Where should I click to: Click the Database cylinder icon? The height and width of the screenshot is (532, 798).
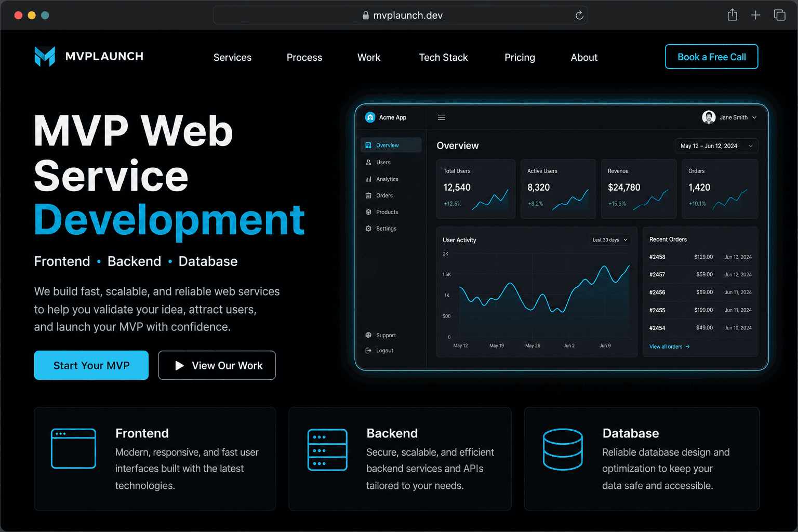(x=563, y=449)
